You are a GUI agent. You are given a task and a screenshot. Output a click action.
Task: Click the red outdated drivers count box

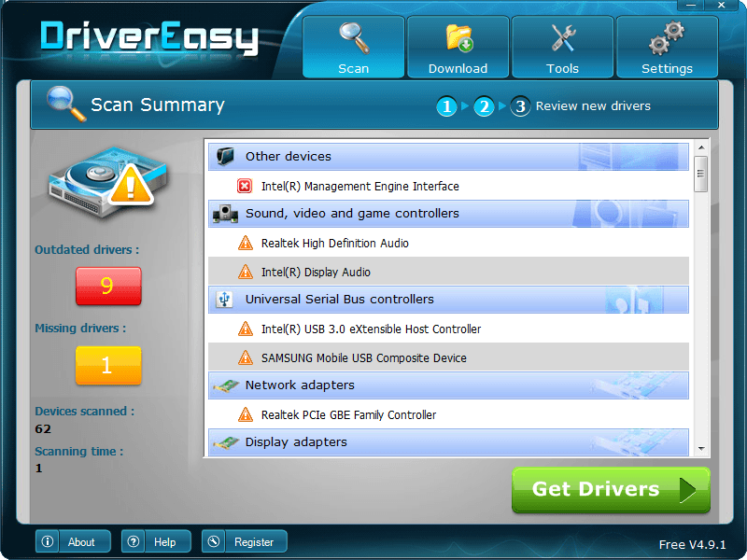tap(108, 286)
